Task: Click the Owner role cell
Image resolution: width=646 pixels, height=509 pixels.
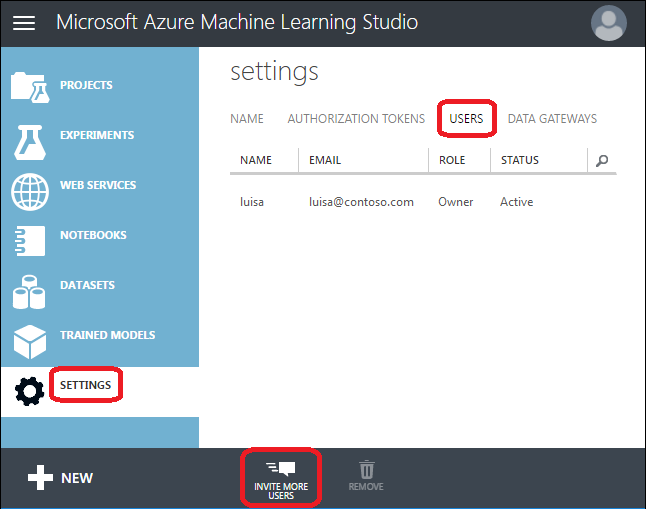Action: 456,202
